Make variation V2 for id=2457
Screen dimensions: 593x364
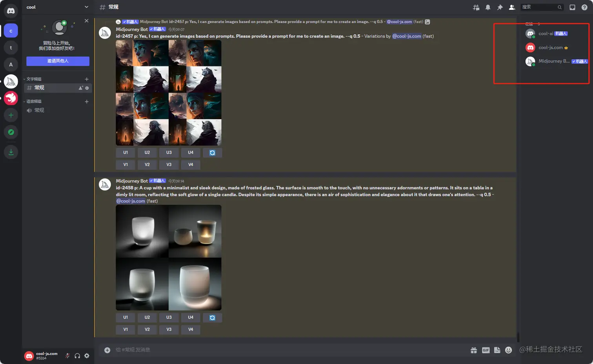(x=147, y=165)
